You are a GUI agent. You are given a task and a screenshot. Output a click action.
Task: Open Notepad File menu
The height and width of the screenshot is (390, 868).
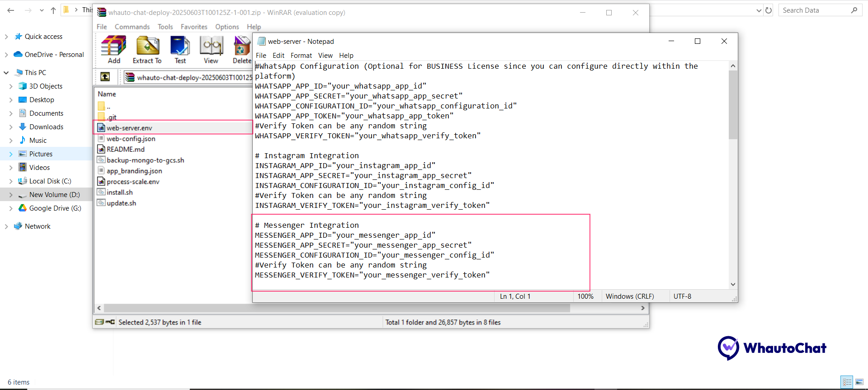coord(261,55)
